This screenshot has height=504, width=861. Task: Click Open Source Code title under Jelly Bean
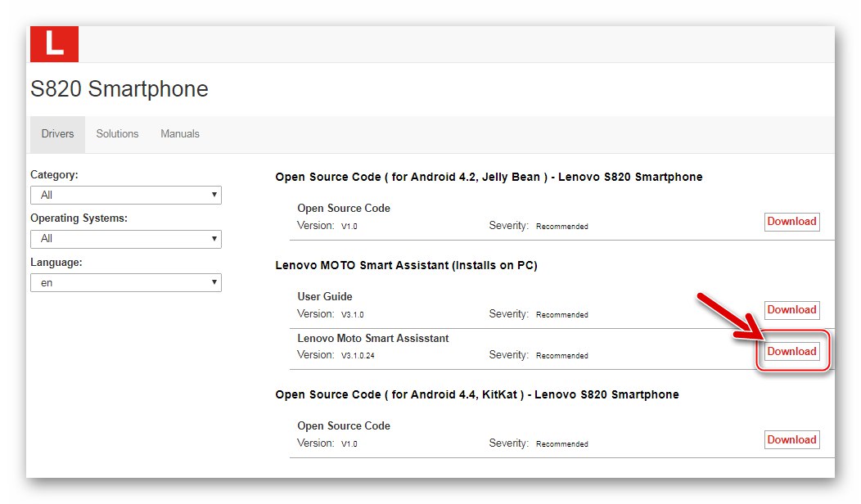point(344,208)
